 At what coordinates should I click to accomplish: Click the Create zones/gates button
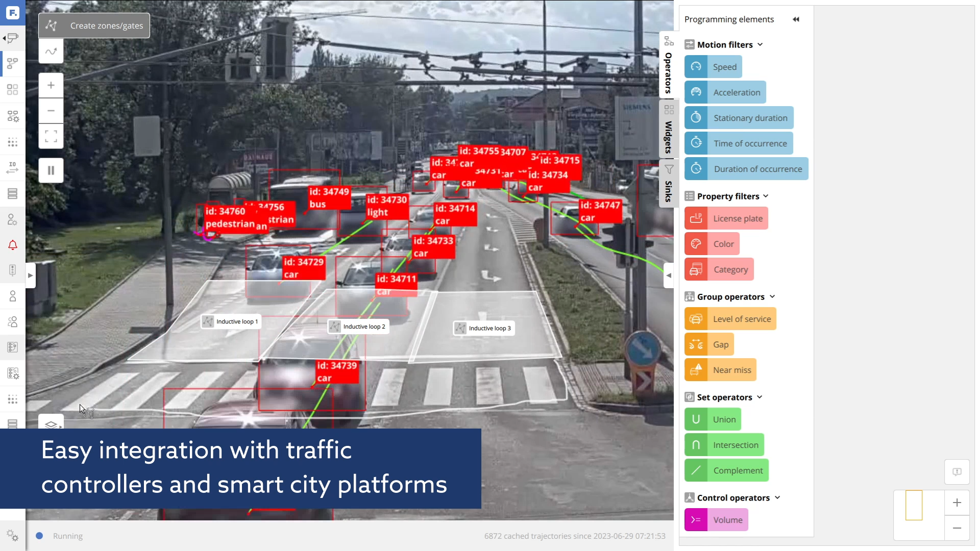tap(94, 25)
